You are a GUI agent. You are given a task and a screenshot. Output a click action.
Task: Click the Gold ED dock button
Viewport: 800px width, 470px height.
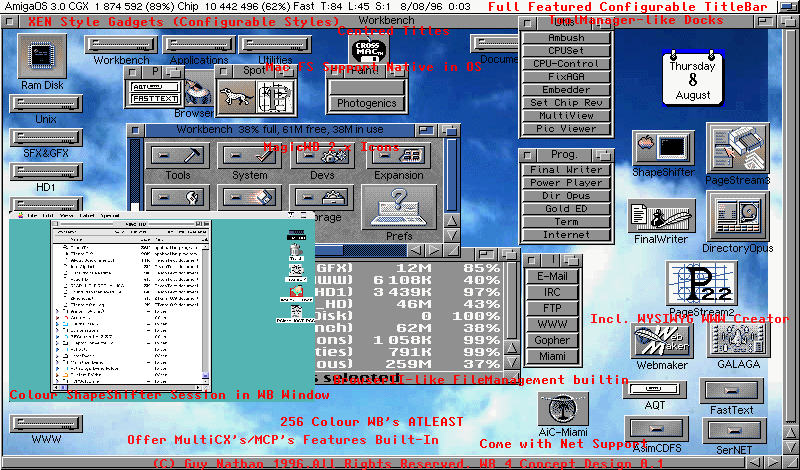pyautogui.click(x=566, y=209)
